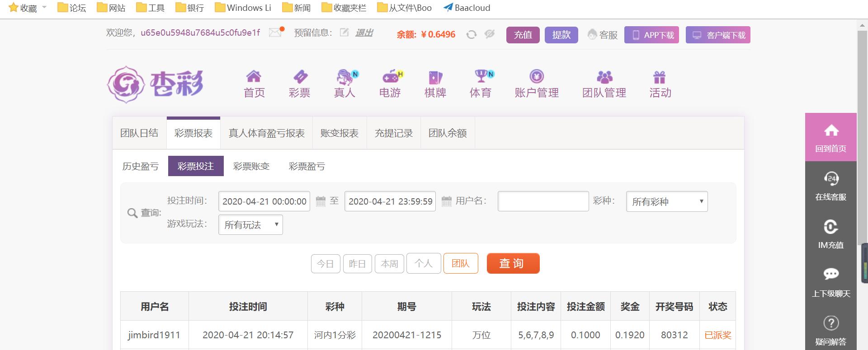Switch to 团队日结 tab
Viewport: 868px width, 350px height.
139,133
